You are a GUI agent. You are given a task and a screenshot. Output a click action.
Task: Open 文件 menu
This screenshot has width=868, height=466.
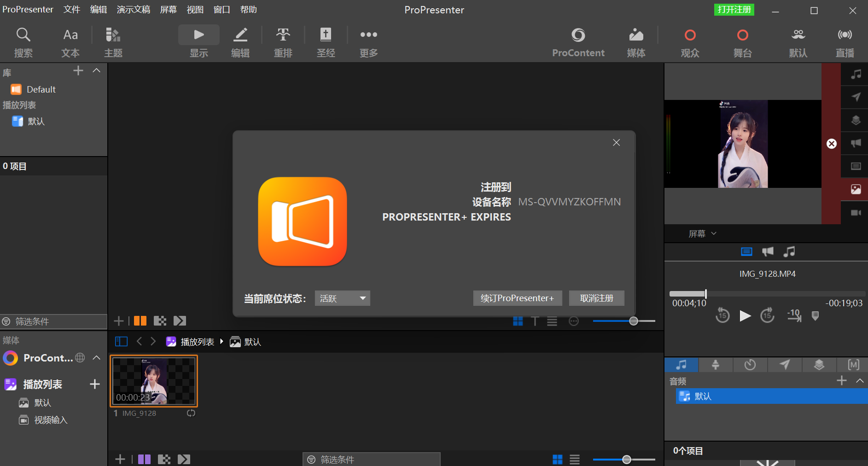click(72, 10)
